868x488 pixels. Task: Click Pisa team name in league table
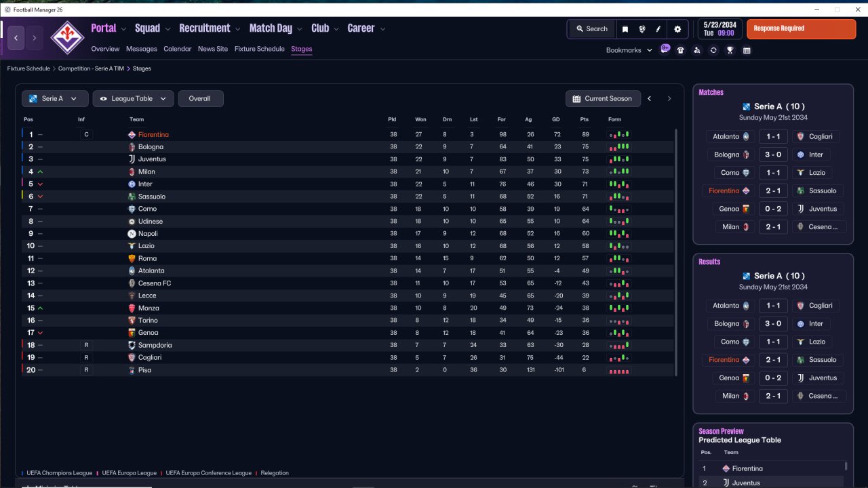pyautogui.click(x=144, y=370)
